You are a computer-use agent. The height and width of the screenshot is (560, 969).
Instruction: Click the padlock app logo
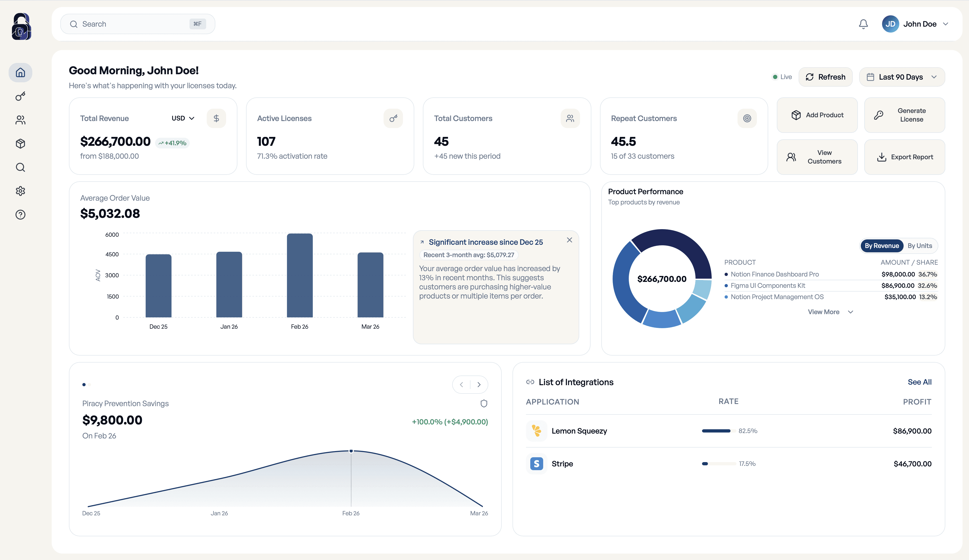click(x=22, y=26)
